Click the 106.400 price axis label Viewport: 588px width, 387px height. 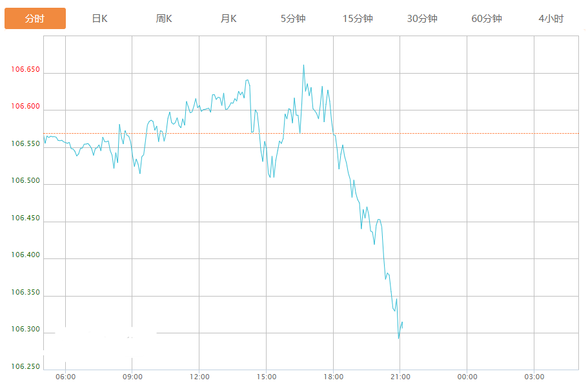(26, 255)
